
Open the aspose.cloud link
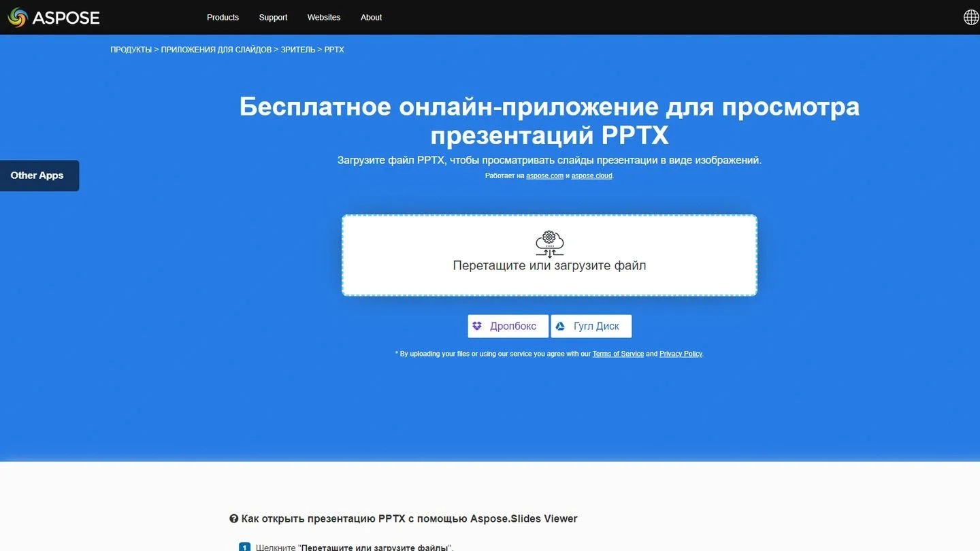(x=592, y=176)
